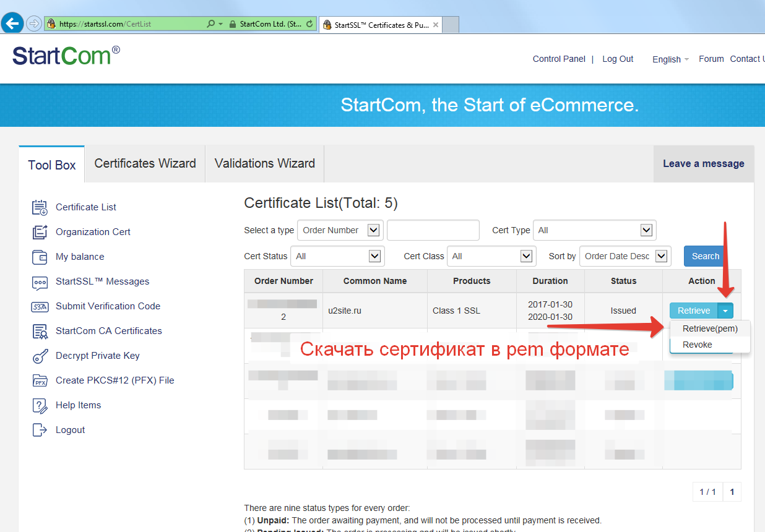Open the Forum link in header

coord(711,59)
